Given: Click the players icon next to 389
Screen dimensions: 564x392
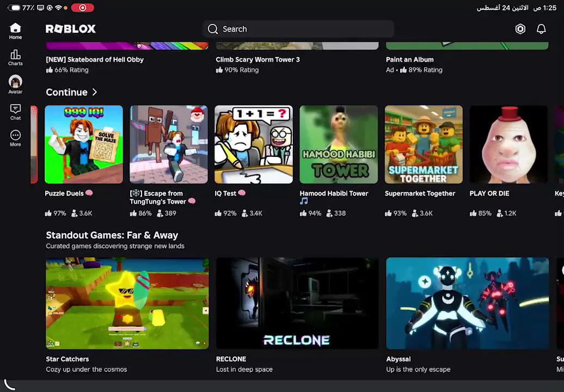Looking at the screenshot, I should (x=160, y=213).
